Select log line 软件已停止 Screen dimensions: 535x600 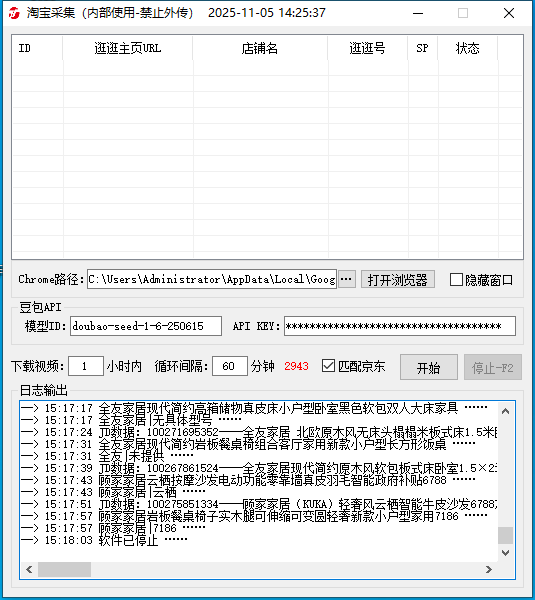104,540
